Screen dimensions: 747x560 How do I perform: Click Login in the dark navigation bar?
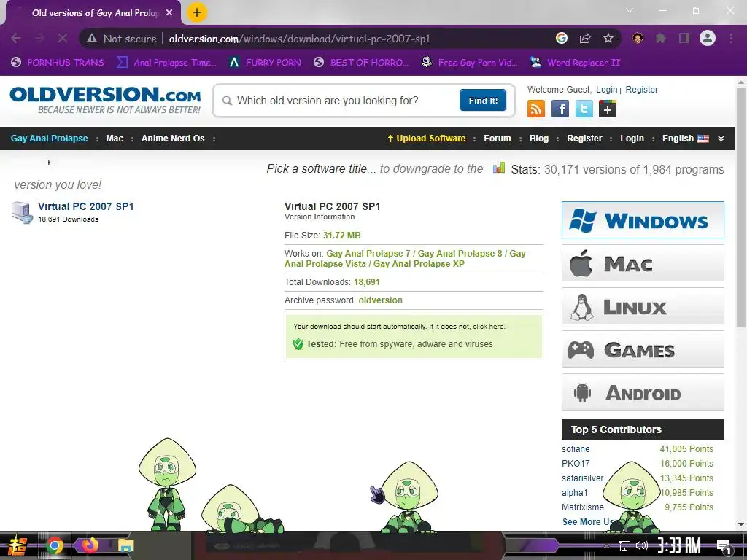(x=632, y=139)
